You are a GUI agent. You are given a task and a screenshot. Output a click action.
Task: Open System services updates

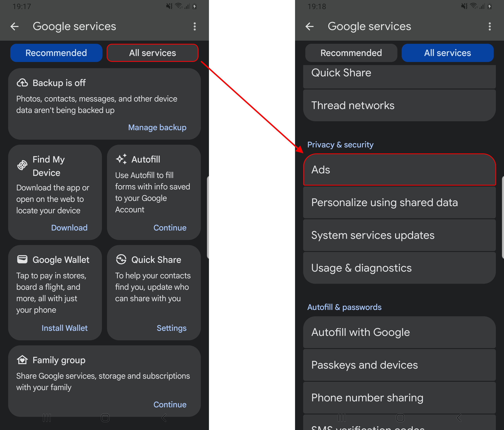click(x=399, y=235)
